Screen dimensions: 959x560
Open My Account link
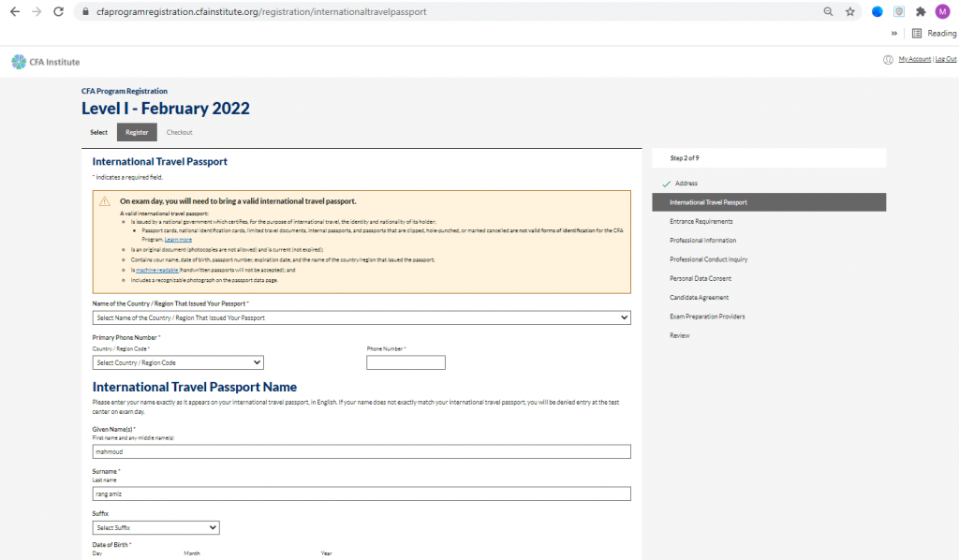914,59
